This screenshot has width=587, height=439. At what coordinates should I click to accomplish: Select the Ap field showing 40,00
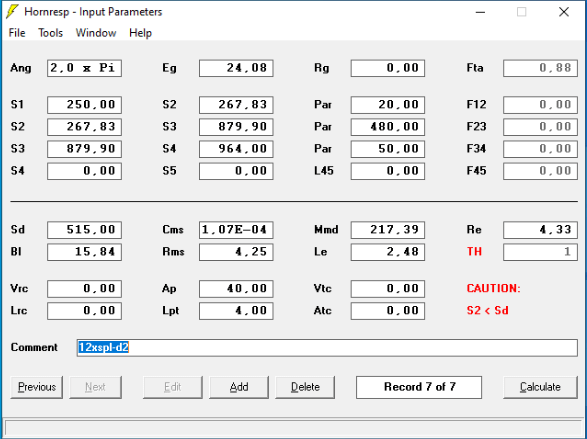coord(236,289)
